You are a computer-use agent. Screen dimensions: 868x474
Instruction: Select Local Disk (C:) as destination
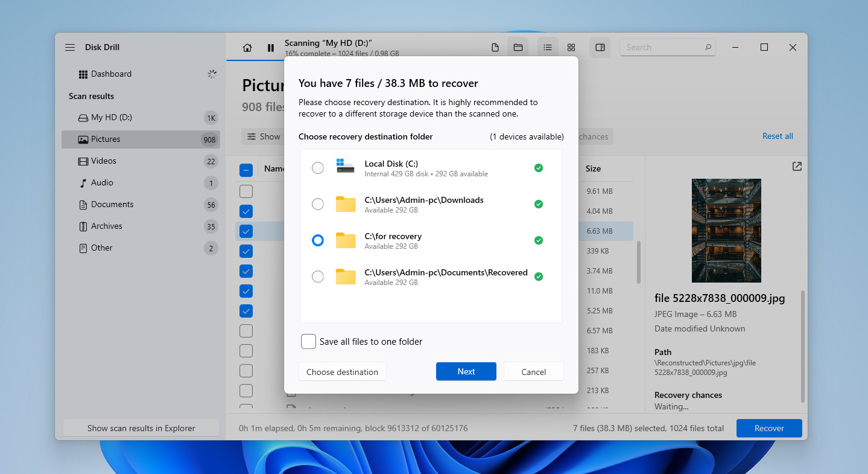coord(318,168)
